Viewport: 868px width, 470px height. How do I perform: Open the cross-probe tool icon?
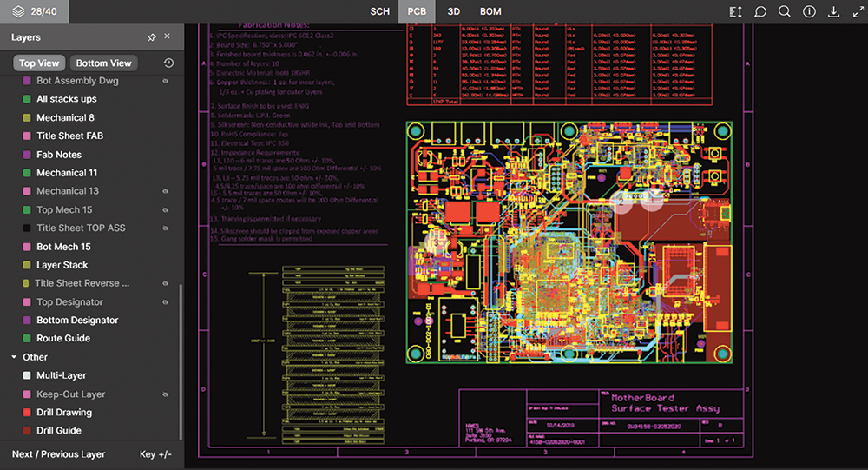[x=736, y=11]
